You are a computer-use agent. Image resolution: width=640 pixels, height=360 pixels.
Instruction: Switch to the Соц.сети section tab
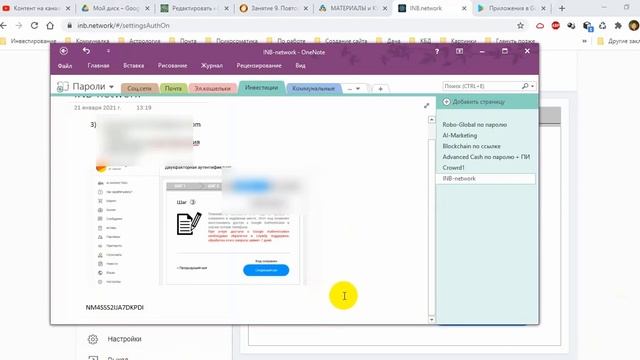[x=140, y=88]
